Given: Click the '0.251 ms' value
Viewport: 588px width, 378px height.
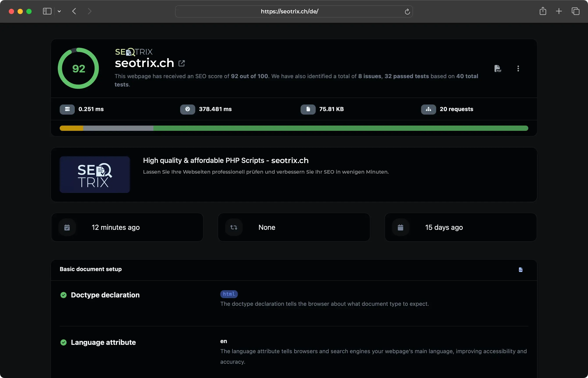Looking at the screenshot, I should 91,109.
